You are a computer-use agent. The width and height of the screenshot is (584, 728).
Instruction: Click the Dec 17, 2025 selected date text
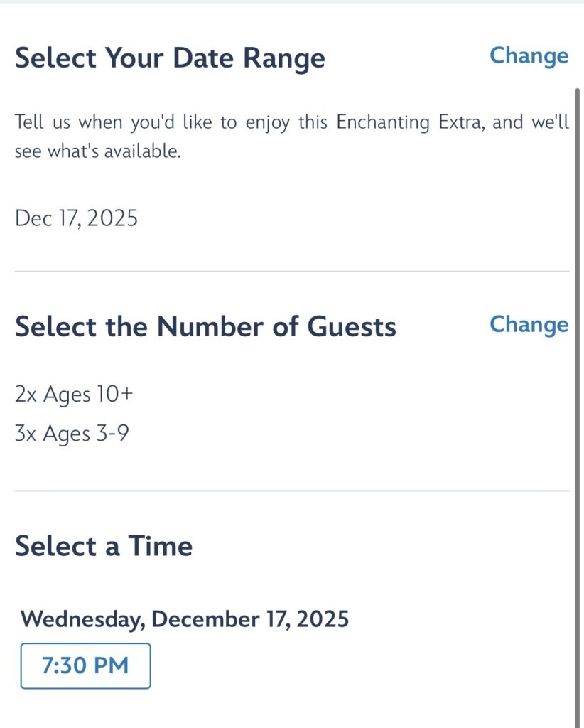coord(76,218)
